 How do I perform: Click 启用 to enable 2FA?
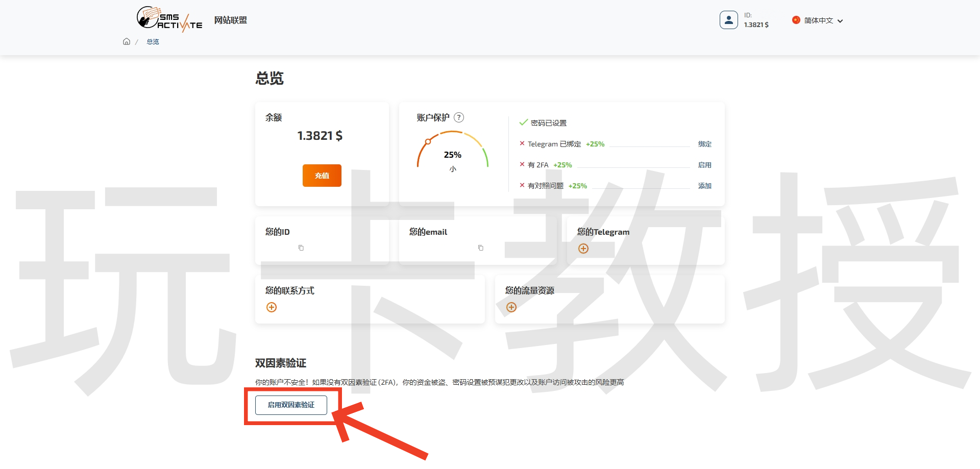705,164
